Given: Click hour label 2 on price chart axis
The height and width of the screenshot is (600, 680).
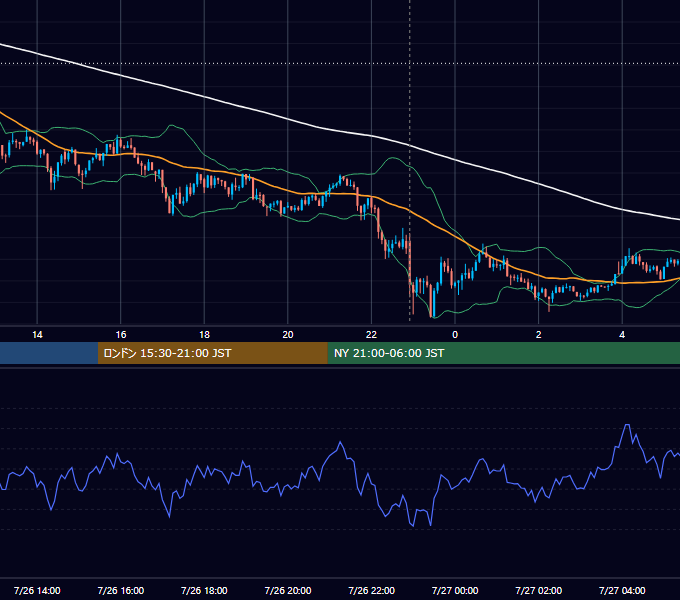Looking at the screenshot, I should click(538, 335).
